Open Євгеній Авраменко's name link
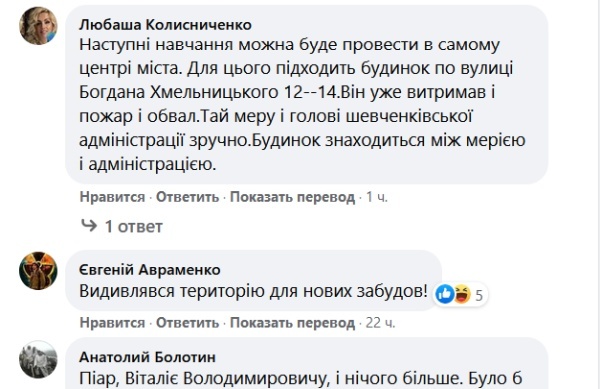Screen dimensions: 600x389 [150, 270]
